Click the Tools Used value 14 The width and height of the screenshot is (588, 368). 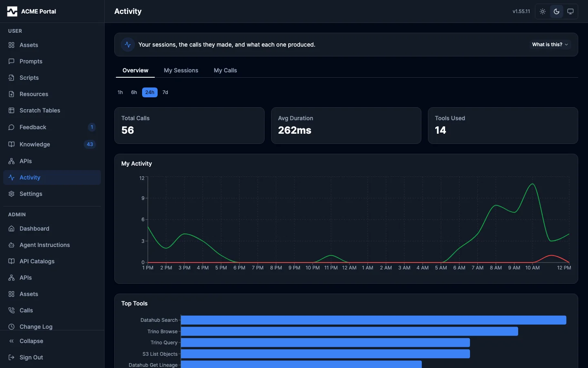click(x=441, y=130)
